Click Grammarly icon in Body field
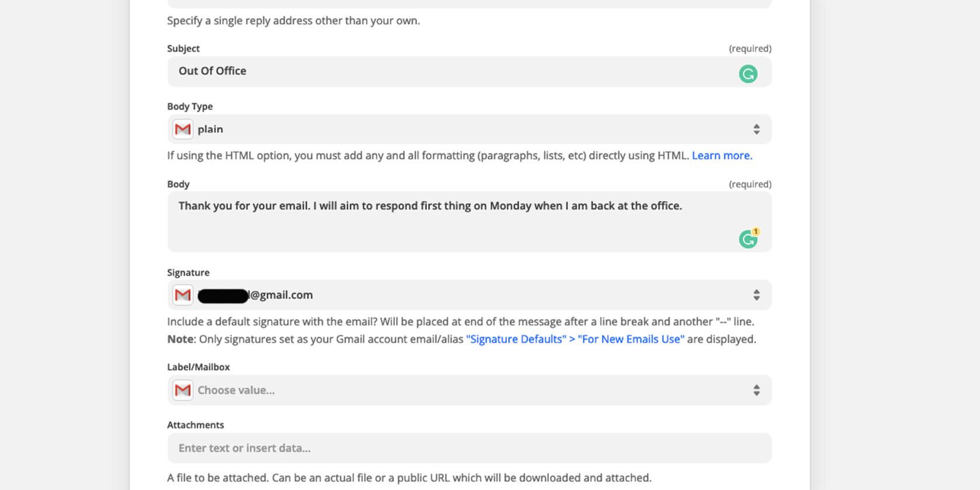Image resolution: width=980 pixels, height=490 pixels. (747, 239)
